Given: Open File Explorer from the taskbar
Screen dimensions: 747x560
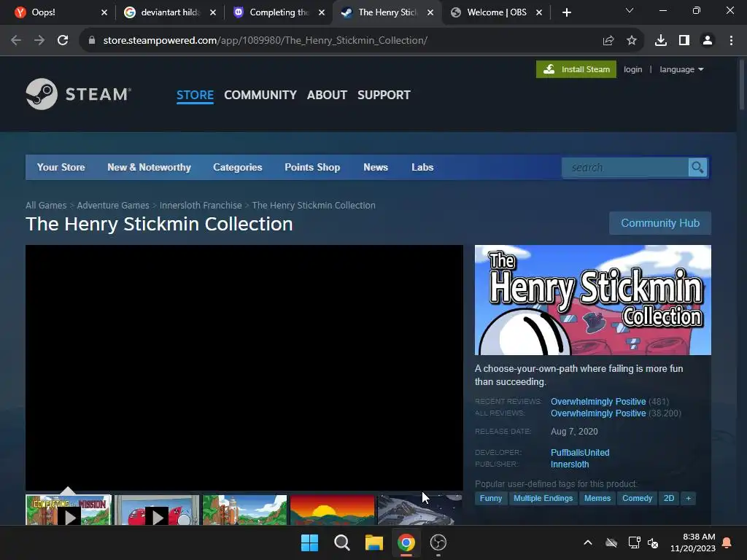Looking at the screenshot, I should pyautogui.click(x=374, y=542).
